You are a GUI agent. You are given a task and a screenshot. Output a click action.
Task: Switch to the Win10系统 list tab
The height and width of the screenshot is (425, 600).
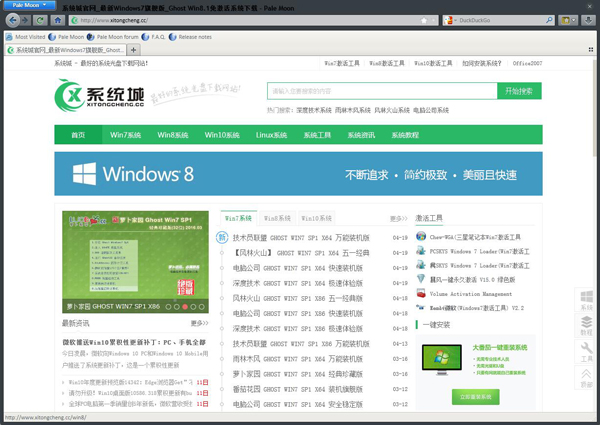coord(316,218)
